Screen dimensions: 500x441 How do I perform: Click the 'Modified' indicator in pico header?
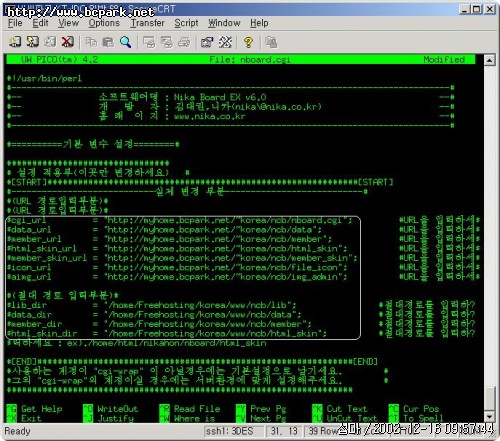pos(444,60)
